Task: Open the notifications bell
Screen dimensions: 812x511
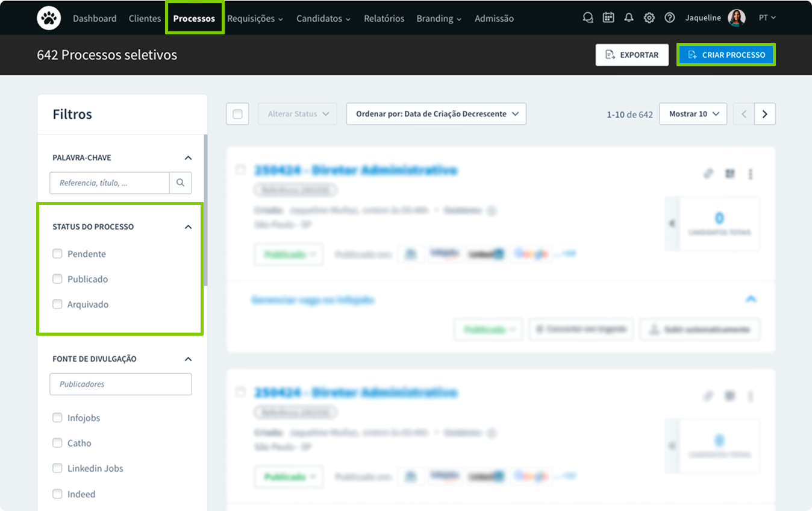Action: pos(629,18)
